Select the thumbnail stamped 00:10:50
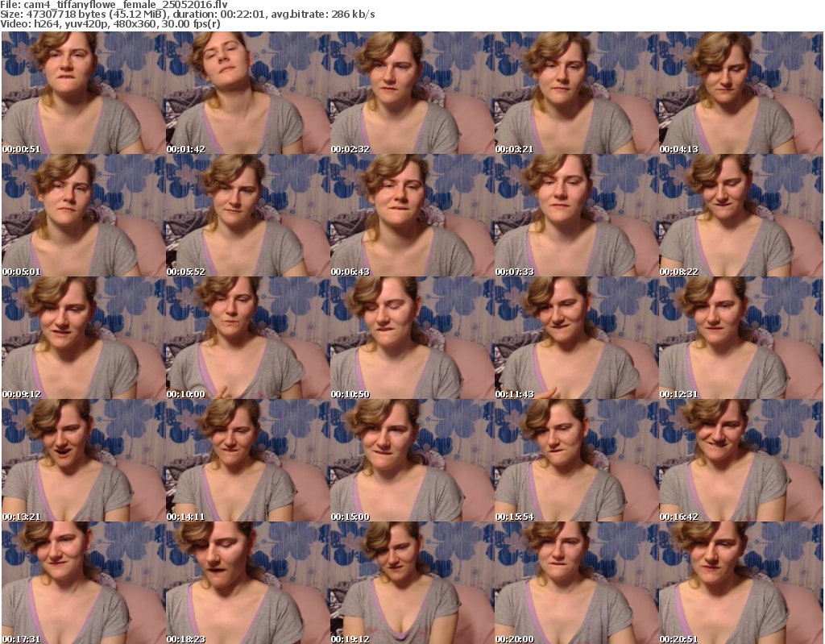Image resolution: width=825 pixels, height=644 pixels. (x=412, y=338)
